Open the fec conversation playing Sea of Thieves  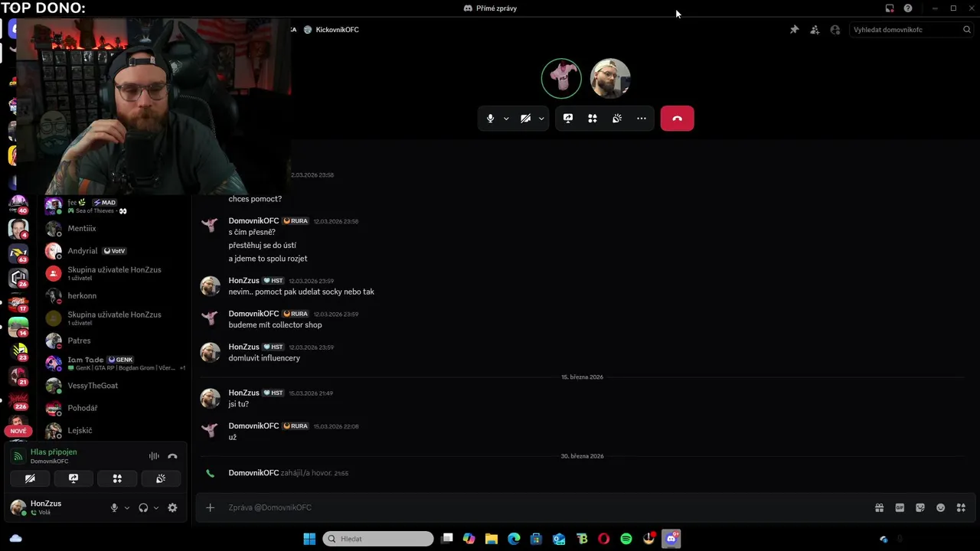click(115, 206)
